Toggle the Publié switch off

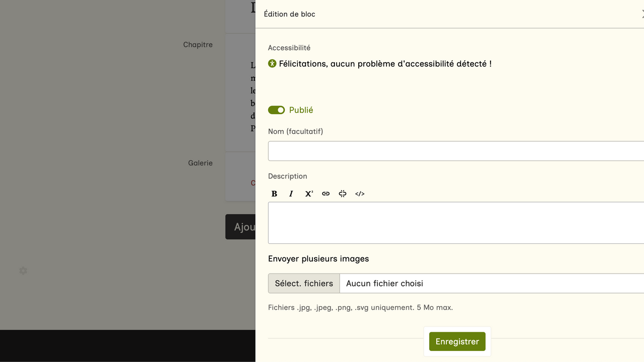[276, 110]
